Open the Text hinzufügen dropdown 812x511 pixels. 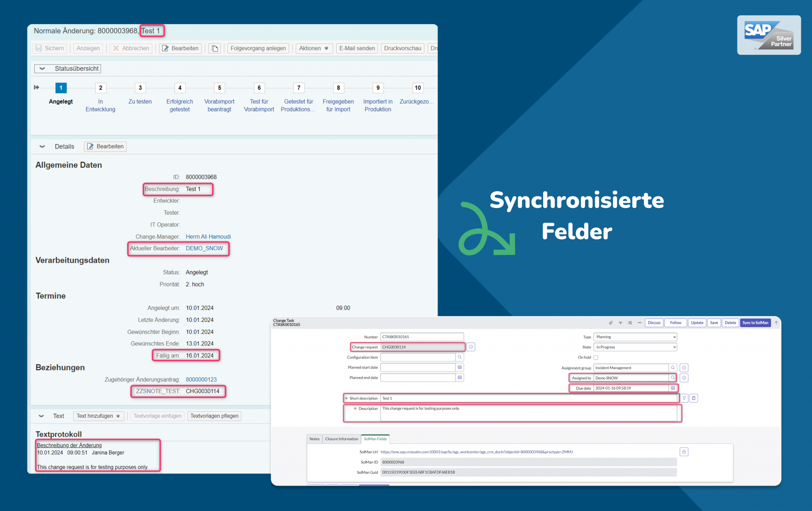tap(98, 416)
